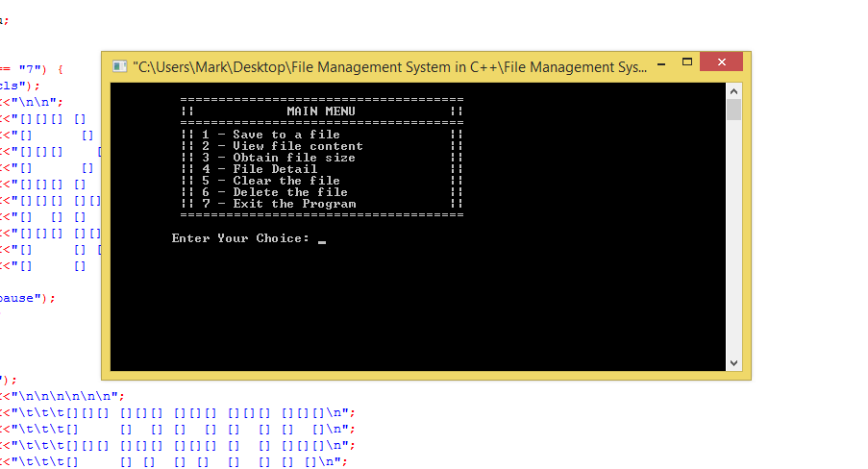Click the "7 - Exit the Program" line

click(x=279, y=204)
